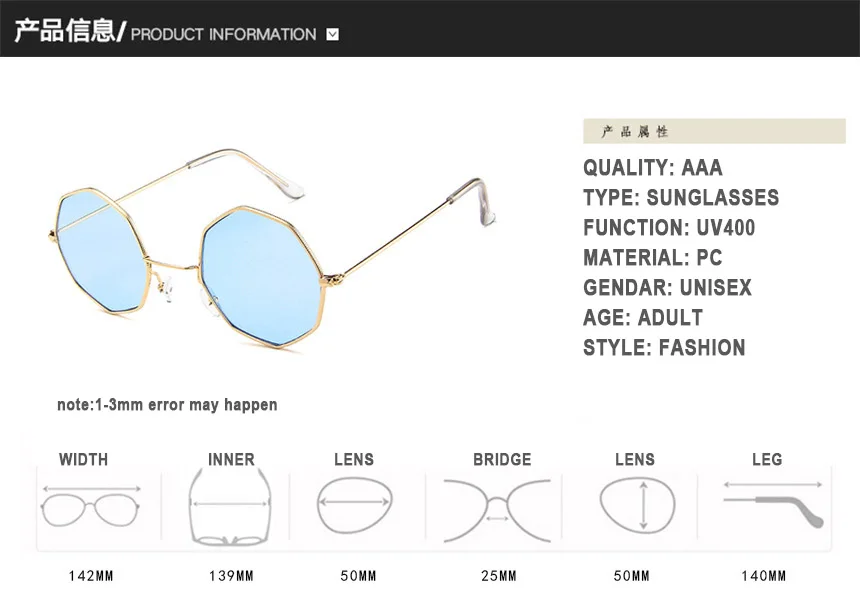Click the 1-3mm error note text
The height and width of the screenshot is (591, 860).
click(167, 405)
